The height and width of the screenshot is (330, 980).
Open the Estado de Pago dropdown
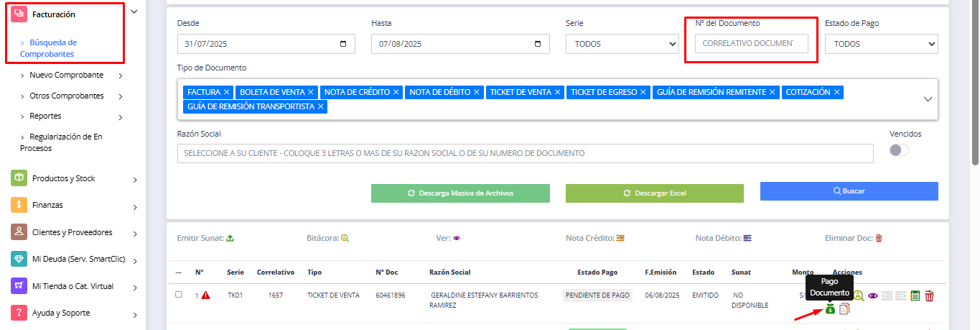click(881, 44)
